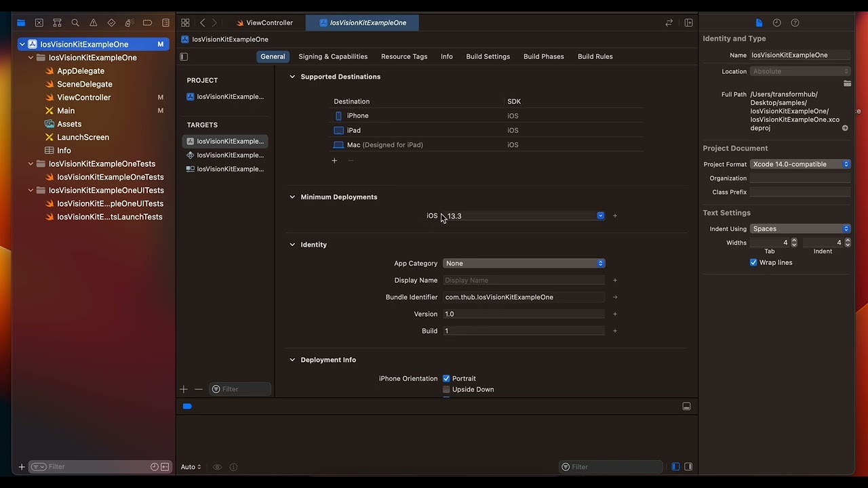This screenshot has height=488, width=868.
Task: Click the editor review swap arrows icon
Action: coord(669,22)
